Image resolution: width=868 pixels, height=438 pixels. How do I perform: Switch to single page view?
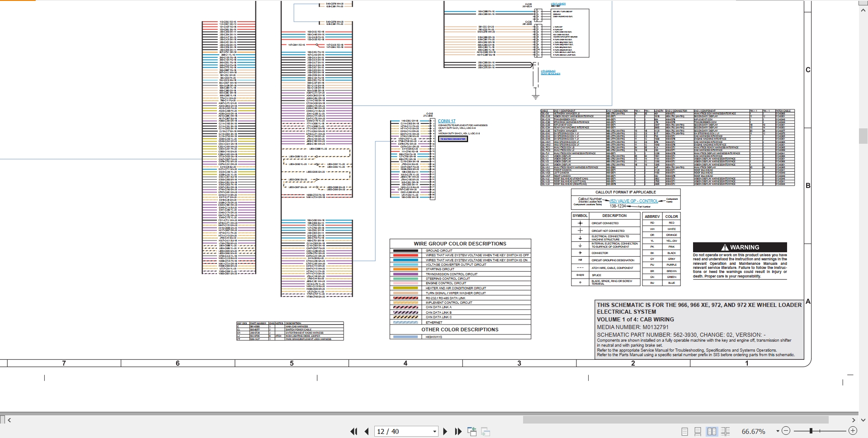(x=684, y=432)
